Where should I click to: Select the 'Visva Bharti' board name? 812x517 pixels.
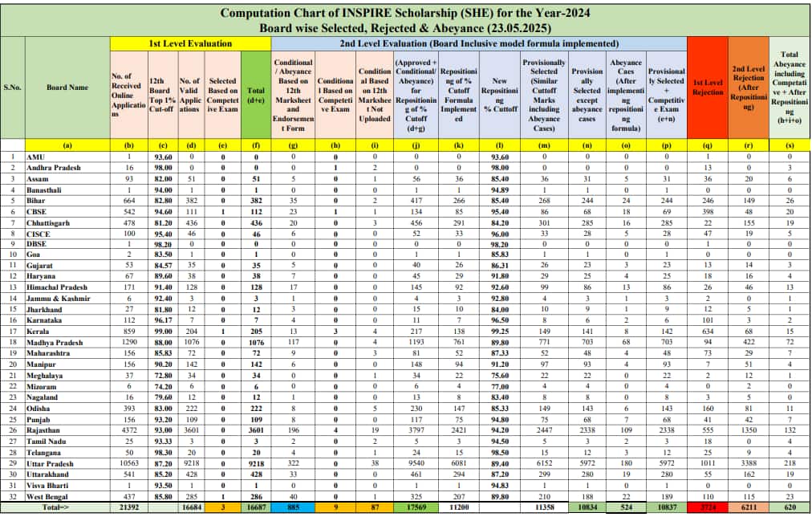coord(47,486)
